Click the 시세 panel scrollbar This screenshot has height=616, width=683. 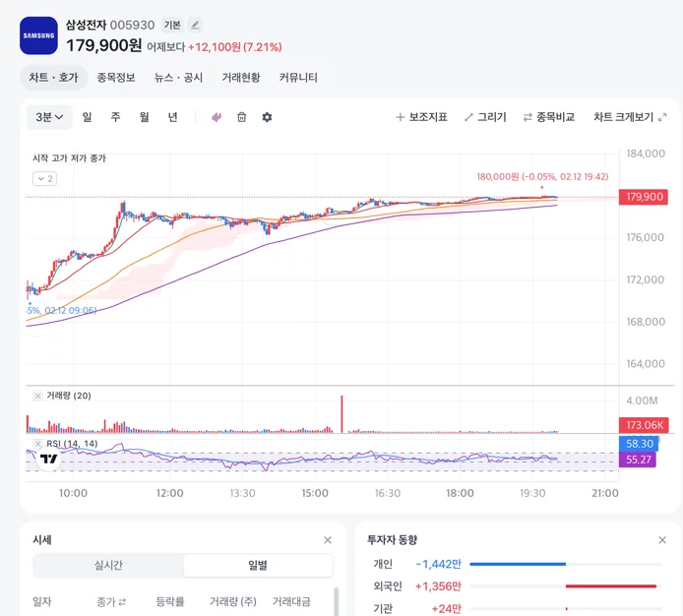point(336,601)
